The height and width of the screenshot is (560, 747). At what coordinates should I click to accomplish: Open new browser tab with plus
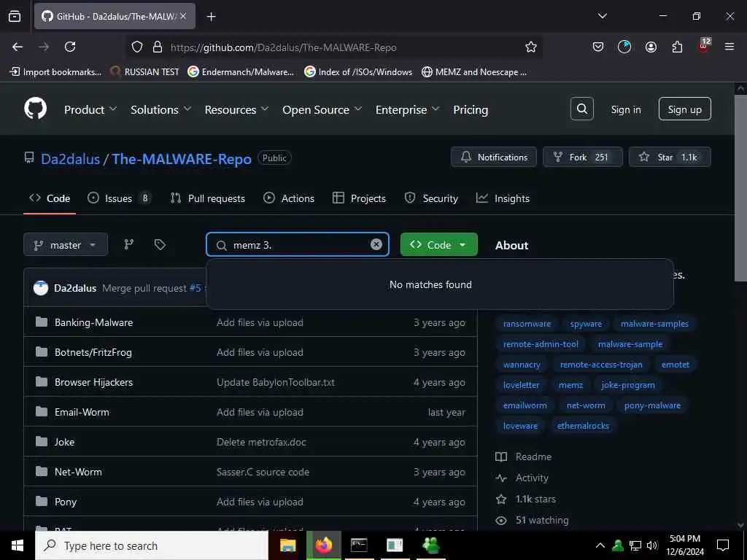pyautogui.click(x=211, y=17)
